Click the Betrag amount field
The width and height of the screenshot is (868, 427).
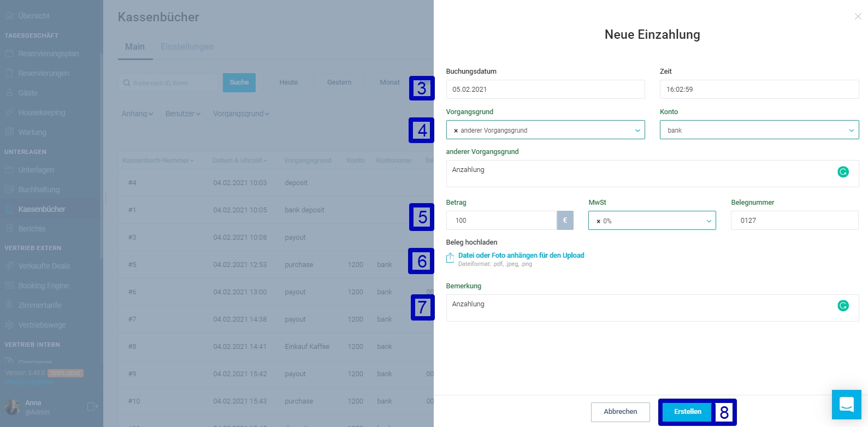[501, 221]
